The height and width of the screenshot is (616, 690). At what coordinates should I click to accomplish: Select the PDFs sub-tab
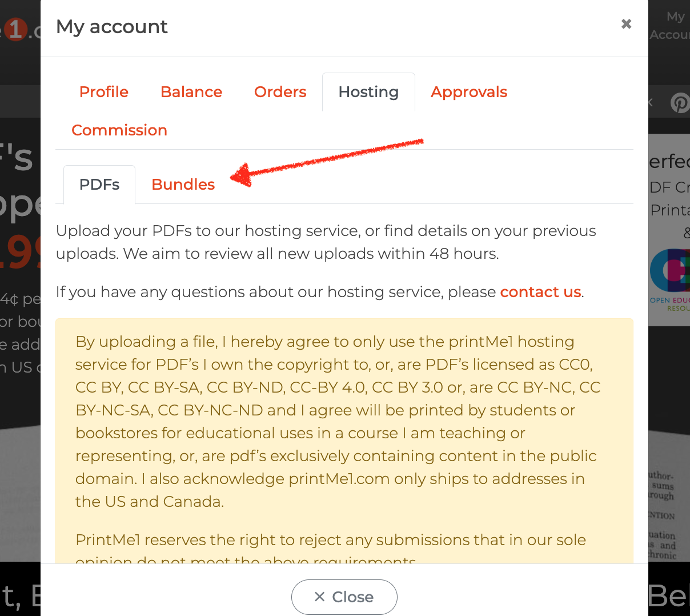pyautogui.click(x=99, y=185)
